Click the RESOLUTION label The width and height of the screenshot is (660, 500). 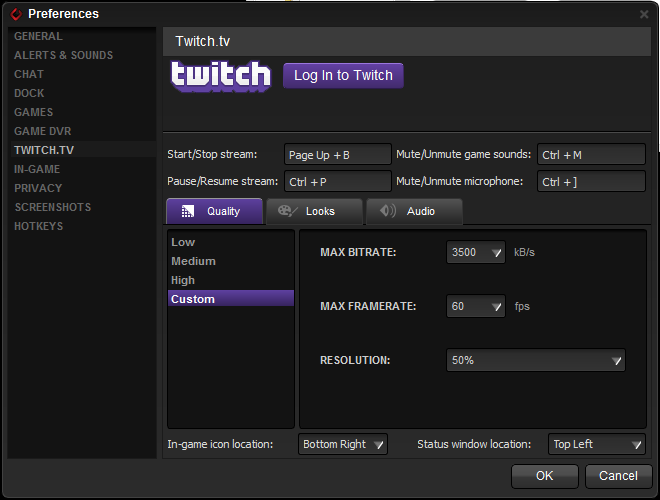point(355,361)
